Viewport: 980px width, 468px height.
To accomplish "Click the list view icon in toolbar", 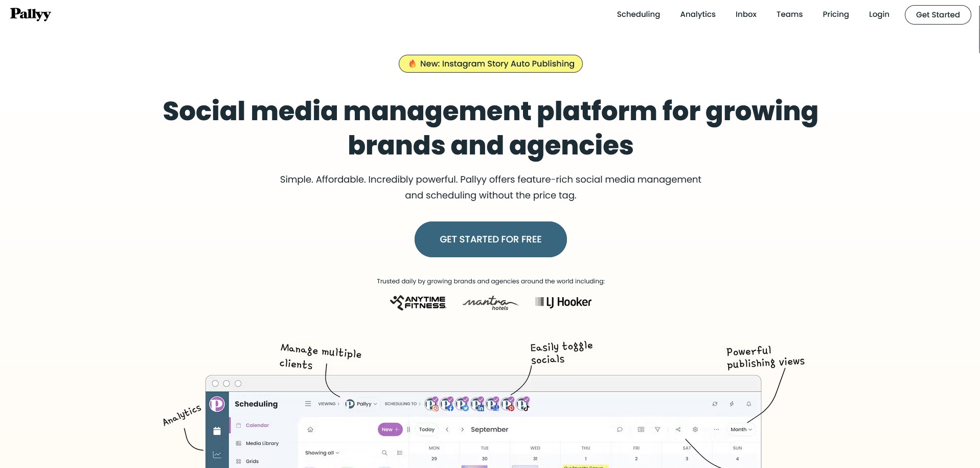I will tap(641, 430).
